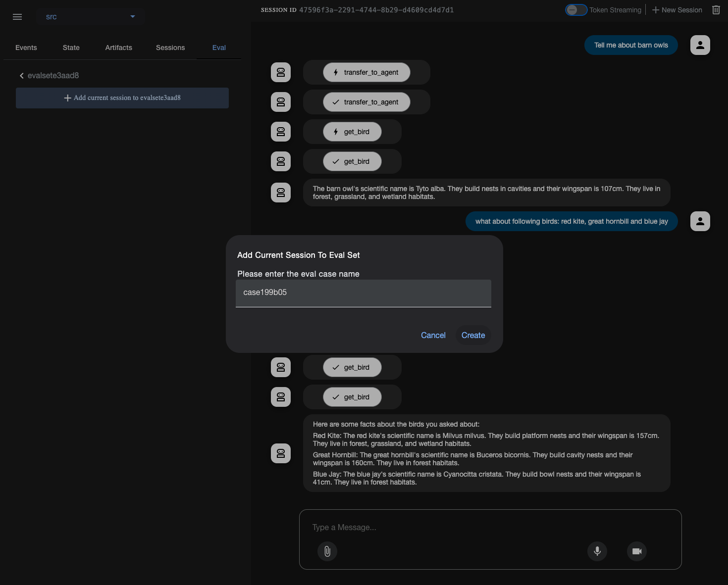Click the attach file paperclip icon
This screenshot has height=585, width=728.
coord(327,551)
